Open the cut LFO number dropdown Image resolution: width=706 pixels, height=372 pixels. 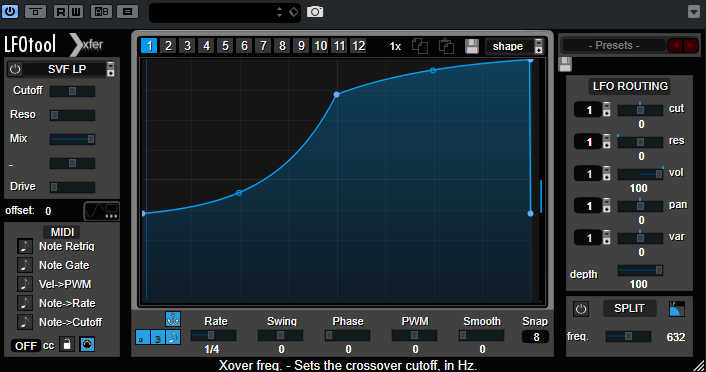(606, 109)
